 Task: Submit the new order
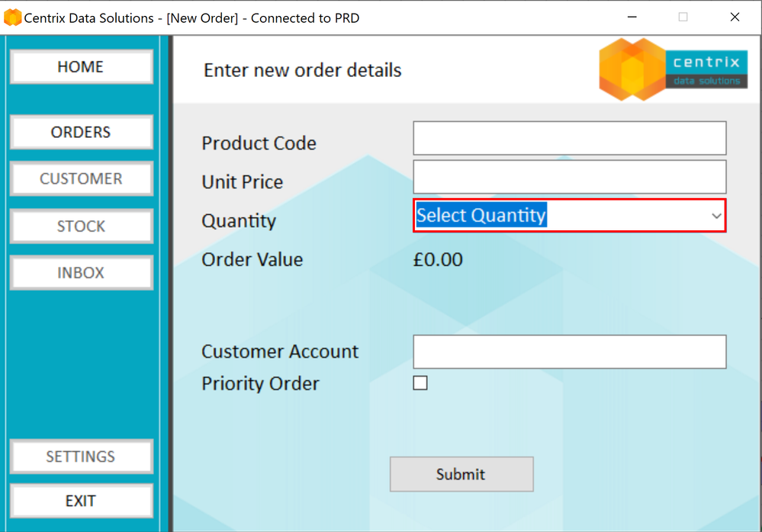point(461,474)
